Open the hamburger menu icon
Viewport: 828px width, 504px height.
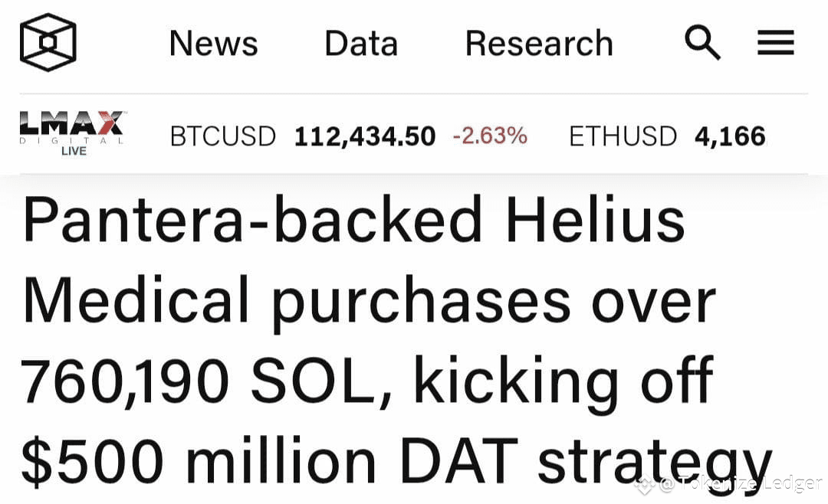776,43
